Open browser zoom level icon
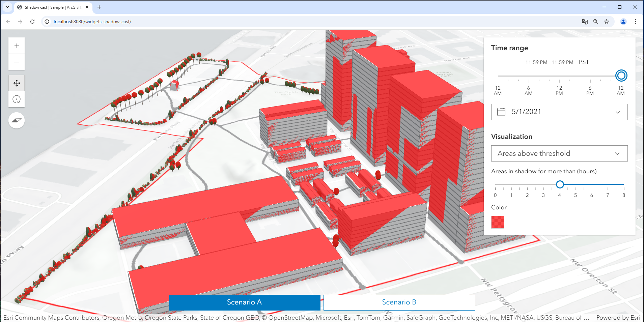The height and width of the screenshot is (322, 644). tap(596, 22)
